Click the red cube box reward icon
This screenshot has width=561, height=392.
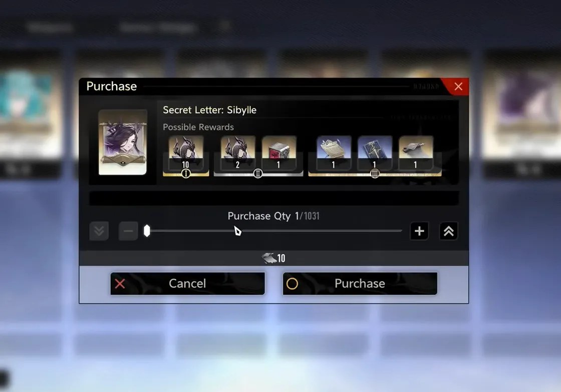pyautogui.click(x=279, y=152)
